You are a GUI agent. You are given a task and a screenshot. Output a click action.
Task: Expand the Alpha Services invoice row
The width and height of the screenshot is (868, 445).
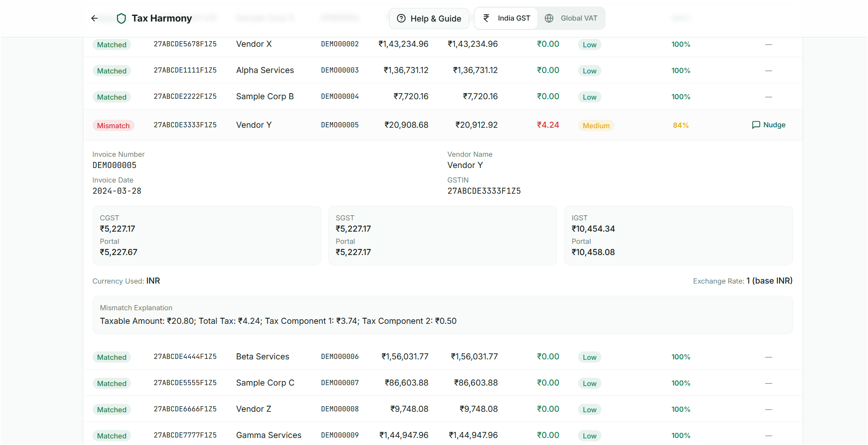pos(443,70)
